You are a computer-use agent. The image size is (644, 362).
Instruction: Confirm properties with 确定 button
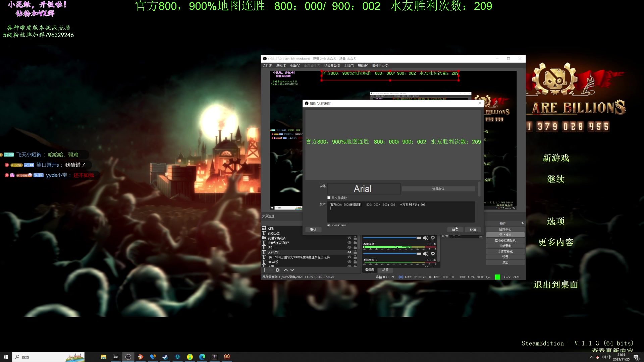point(455,230)
